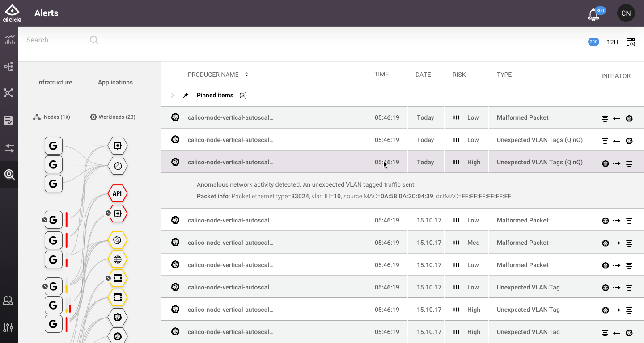The height and width of the screenshot is (343, 644).
Task: Open the calendar time picker icon
Action: (631, 42)
